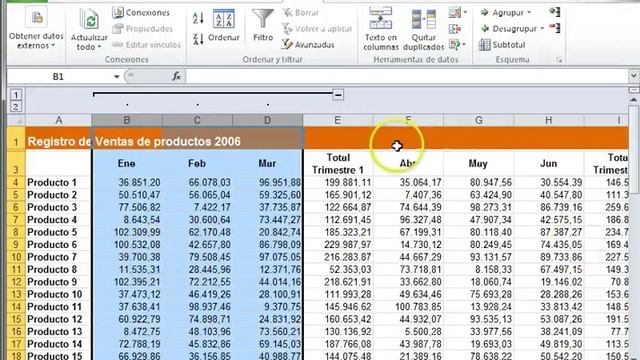Select row 4 header
640x360 pixels.
tap(16, 182)
